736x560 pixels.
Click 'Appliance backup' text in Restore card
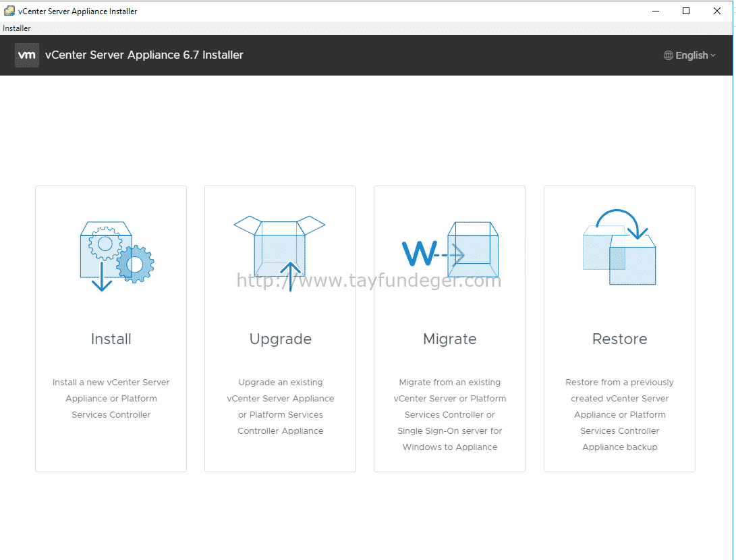tap(619, 447)
